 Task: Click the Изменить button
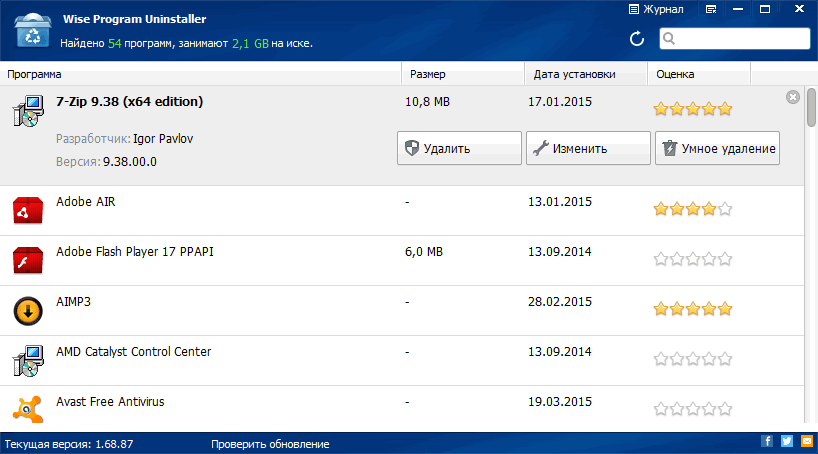tap(588, 148)
